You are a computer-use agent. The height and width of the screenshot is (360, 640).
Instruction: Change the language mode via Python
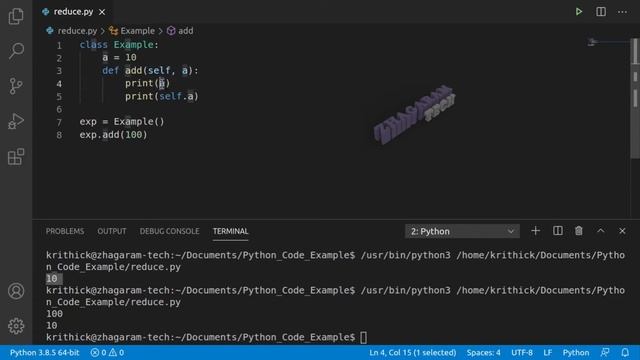click(576, 352)
